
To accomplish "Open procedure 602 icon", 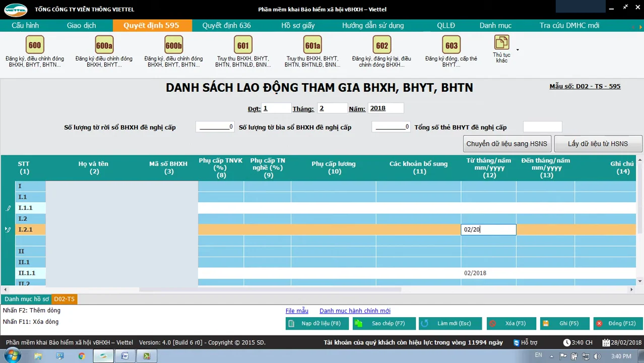I will 382,45.
